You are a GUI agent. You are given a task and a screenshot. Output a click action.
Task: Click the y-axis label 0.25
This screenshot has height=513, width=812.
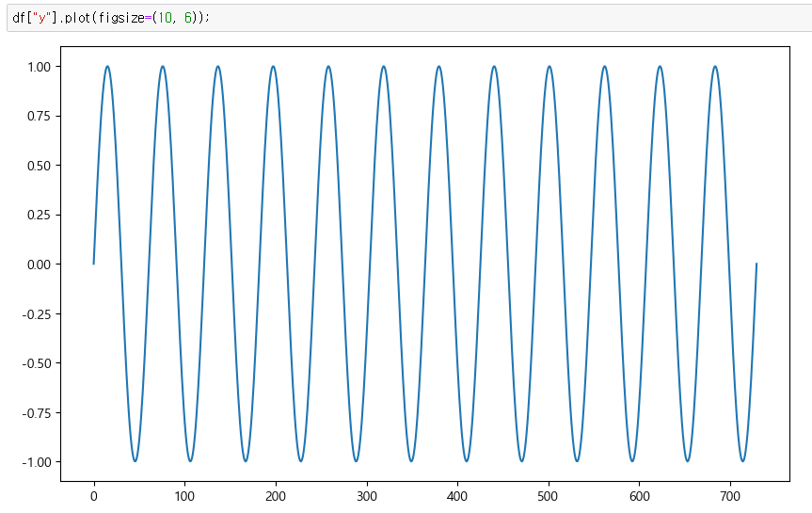39,215
